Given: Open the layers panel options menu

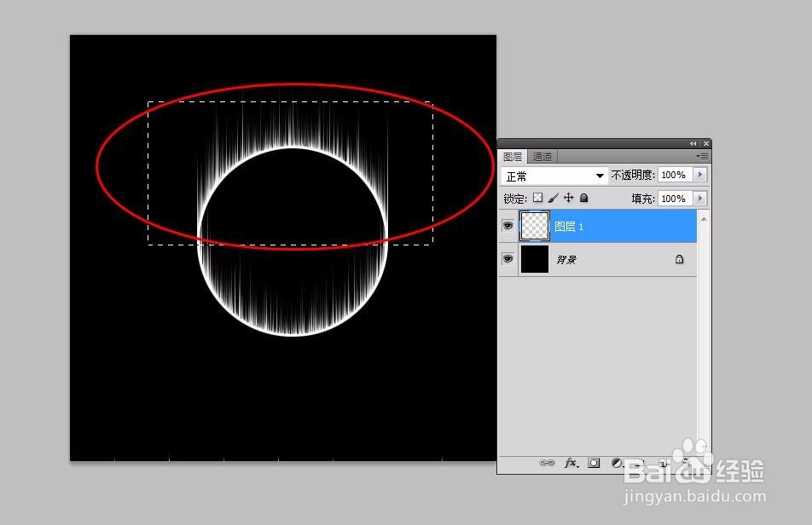Looking at the screenshot, I should tap(702, 156).
